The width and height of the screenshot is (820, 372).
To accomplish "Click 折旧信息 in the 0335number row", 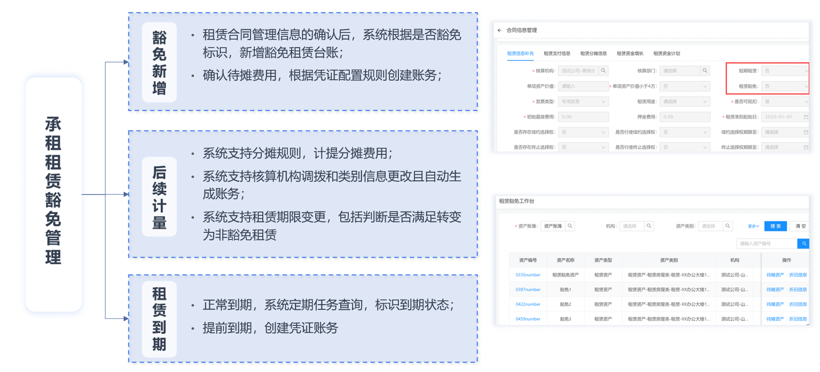I will coord(798,275).
